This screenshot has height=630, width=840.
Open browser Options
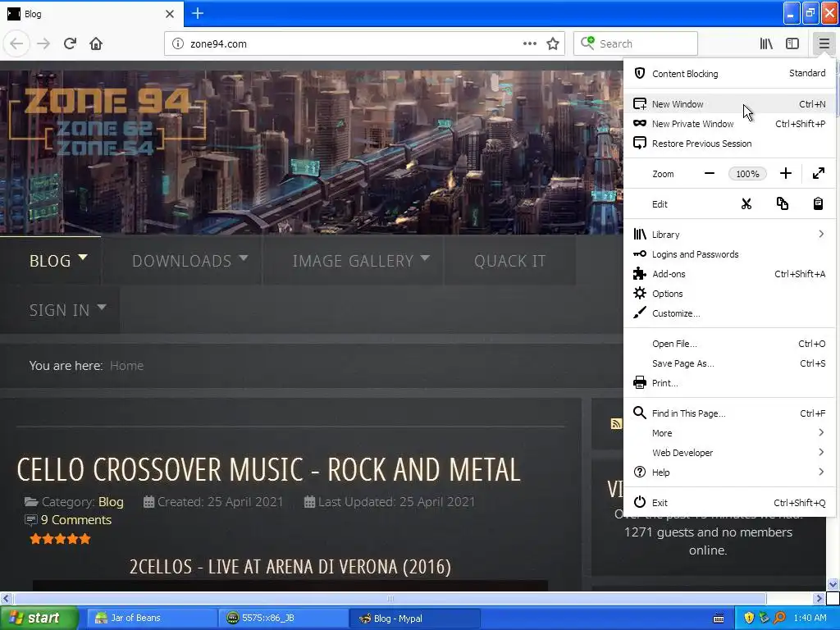(729, 294)
